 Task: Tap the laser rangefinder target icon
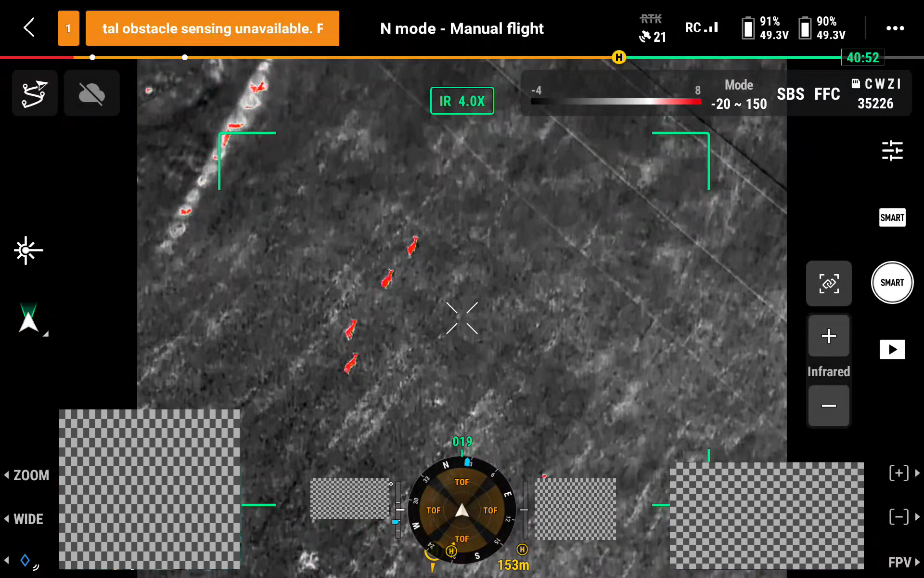click(28, 250)
